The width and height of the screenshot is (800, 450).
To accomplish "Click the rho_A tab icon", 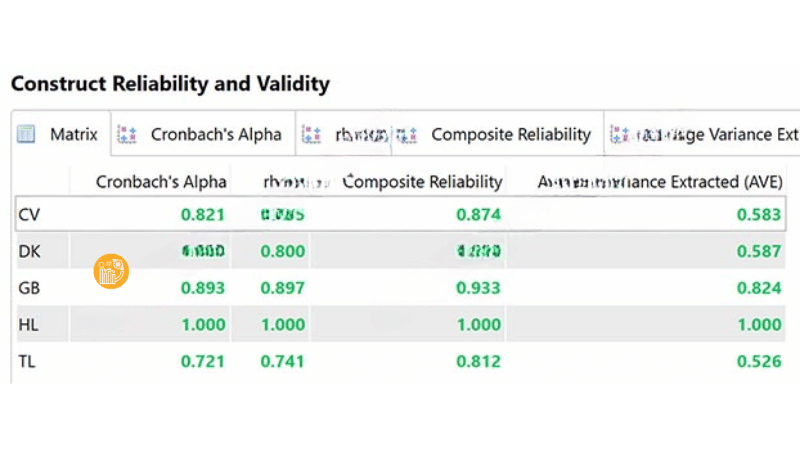I will click(311, 134).
